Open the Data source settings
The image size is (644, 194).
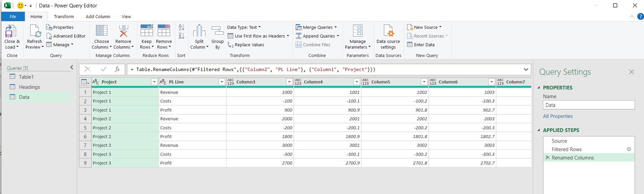[388, 31]
